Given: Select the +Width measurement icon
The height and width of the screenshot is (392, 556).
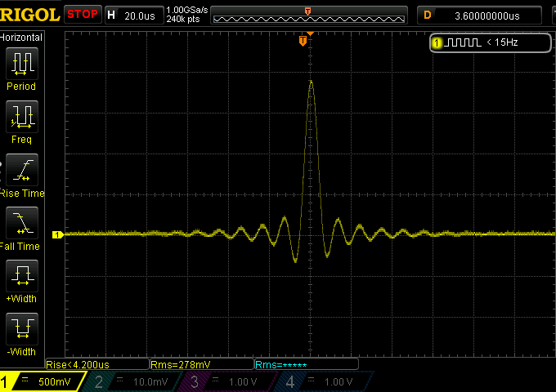Looking at the screenshot, I should 21,276.
